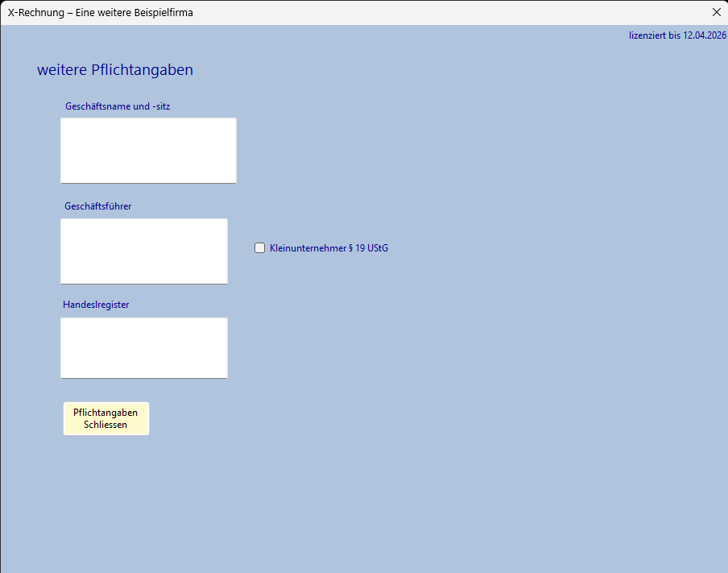Screen dimensions: 728x573
Task: Click the 'lizenziert bis 12.04.2026' text
Action: tap(677, 35)
